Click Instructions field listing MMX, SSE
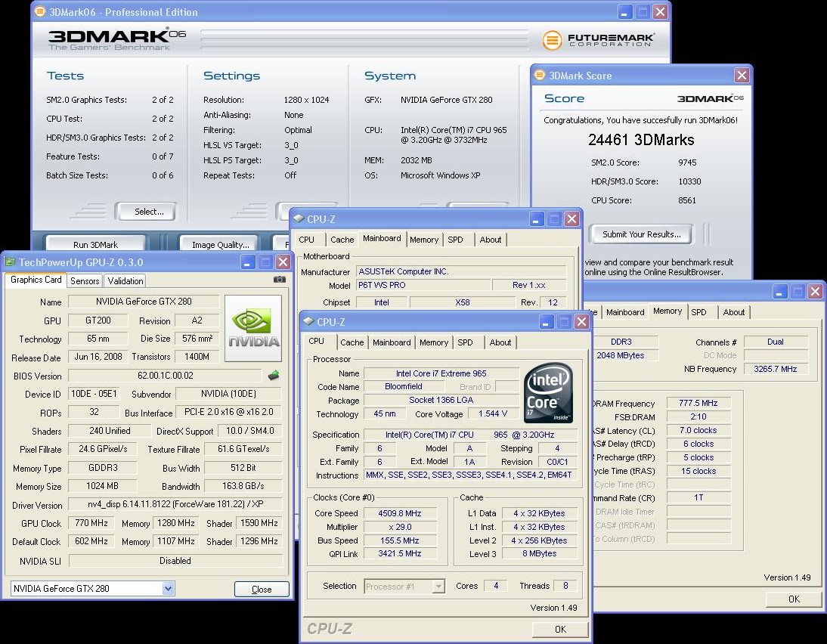Viewport: 827px width, 644px height. tap(469, 475)
